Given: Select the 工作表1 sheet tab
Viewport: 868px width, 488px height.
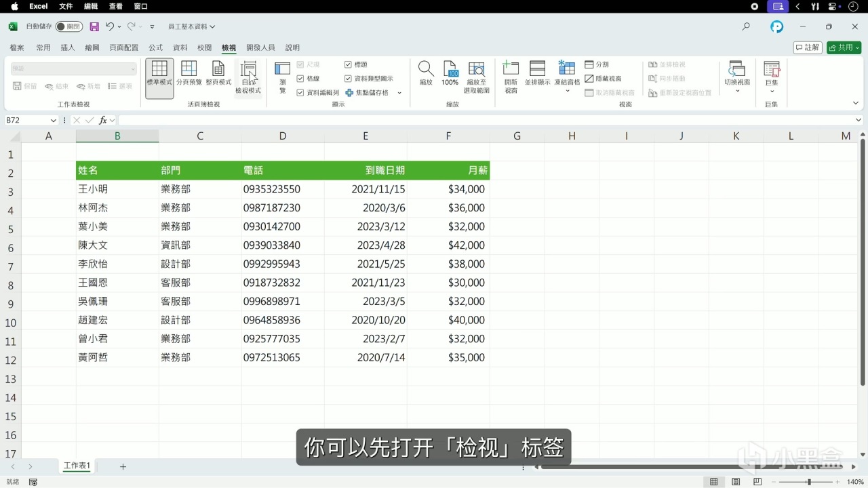Looking at the screenshot, I should [x=77, y=466].
